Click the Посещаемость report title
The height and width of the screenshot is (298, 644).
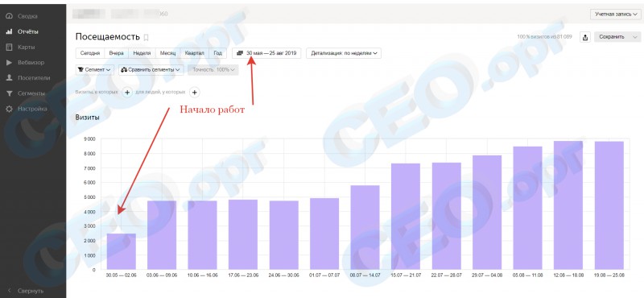(x=108, y=37)
